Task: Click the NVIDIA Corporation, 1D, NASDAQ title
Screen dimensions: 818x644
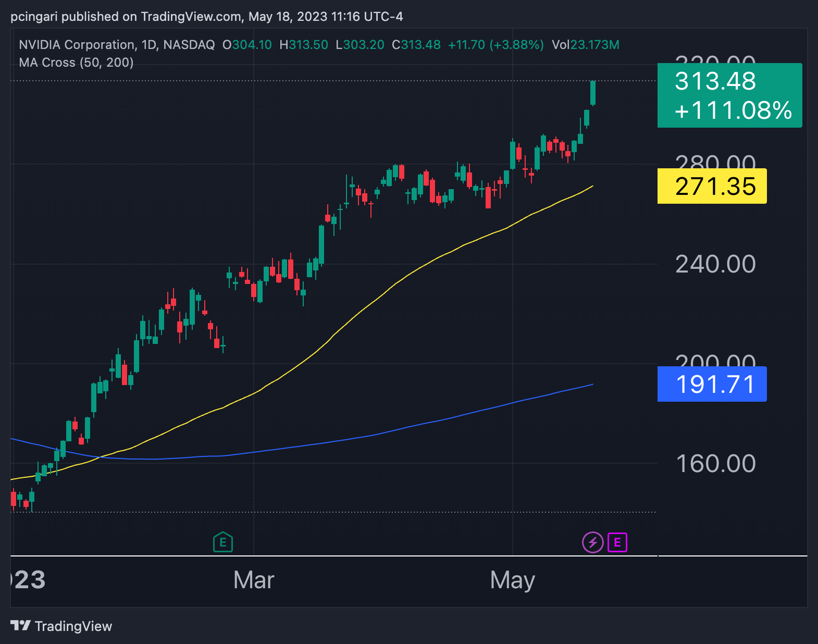Action: (x=117, y=45)
